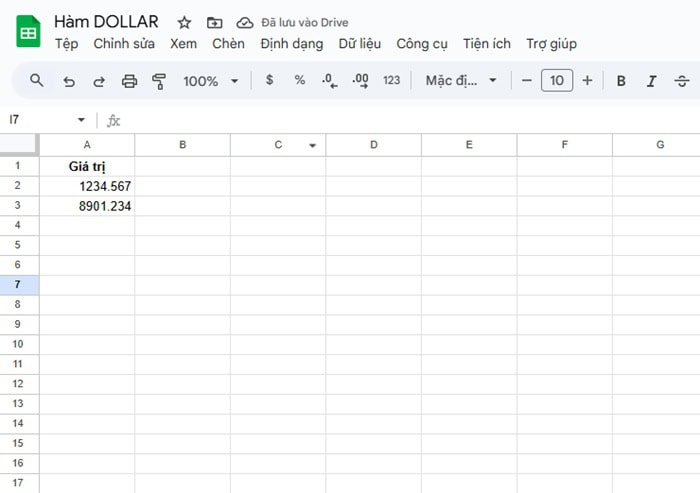Increase font size with plus button
The height and width of the screenshot is (493, 700).
[x=588, y=81]
